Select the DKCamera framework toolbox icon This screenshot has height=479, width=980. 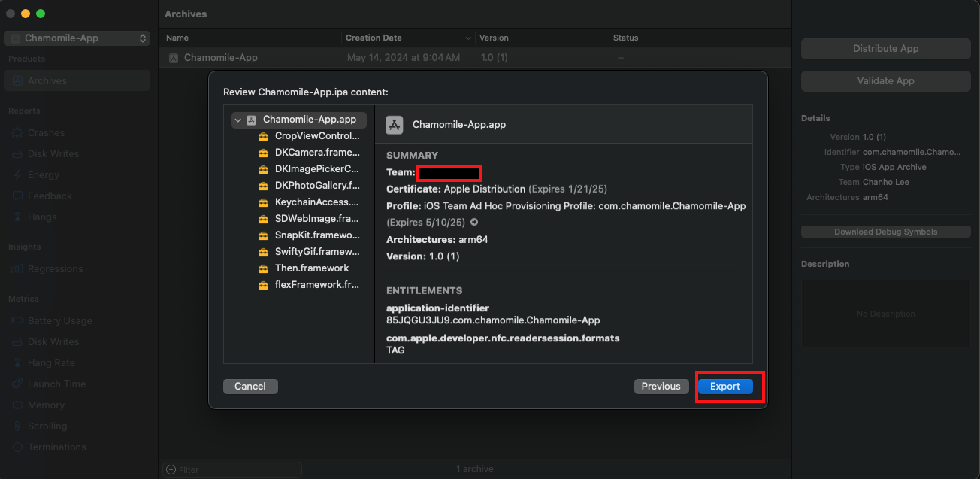[x=263, y=153]
